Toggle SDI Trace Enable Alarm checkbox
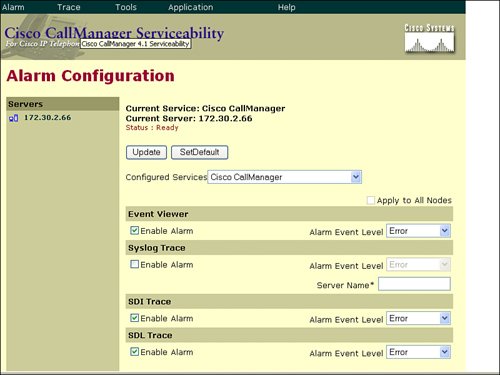 (x=134, y=318)
